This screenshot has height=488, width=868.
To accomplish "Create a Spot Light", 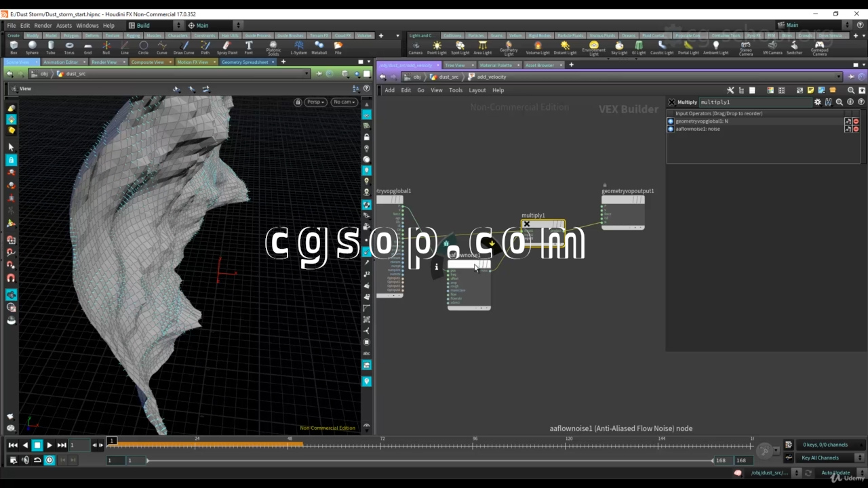I will (x=460, y=48).
